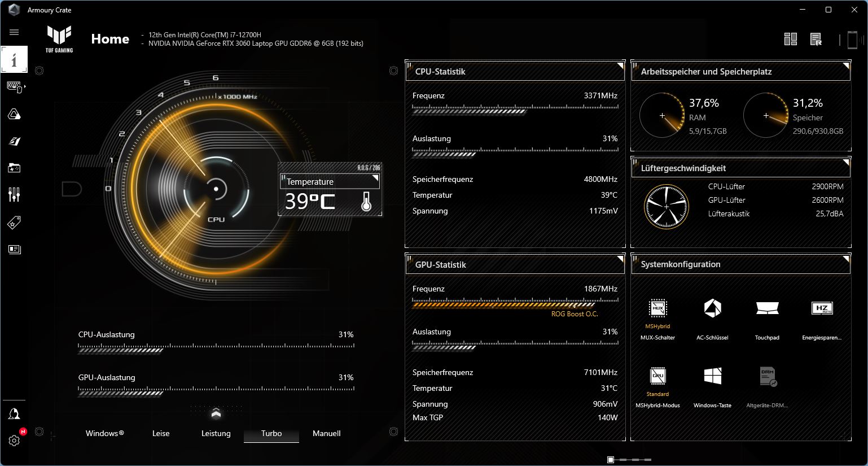Toggle the Touchpad icon

[x=767, y=308]
